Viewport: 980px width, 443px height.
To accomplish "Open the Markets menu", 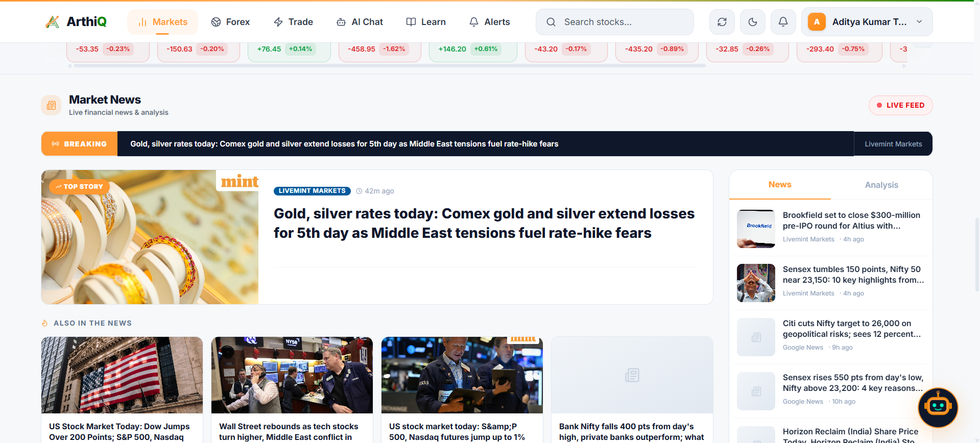I will point(162,22).
